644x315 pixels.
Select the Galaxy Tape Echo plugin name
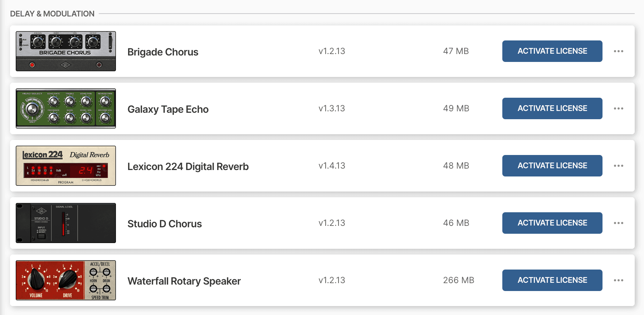[x=168, y=109]
